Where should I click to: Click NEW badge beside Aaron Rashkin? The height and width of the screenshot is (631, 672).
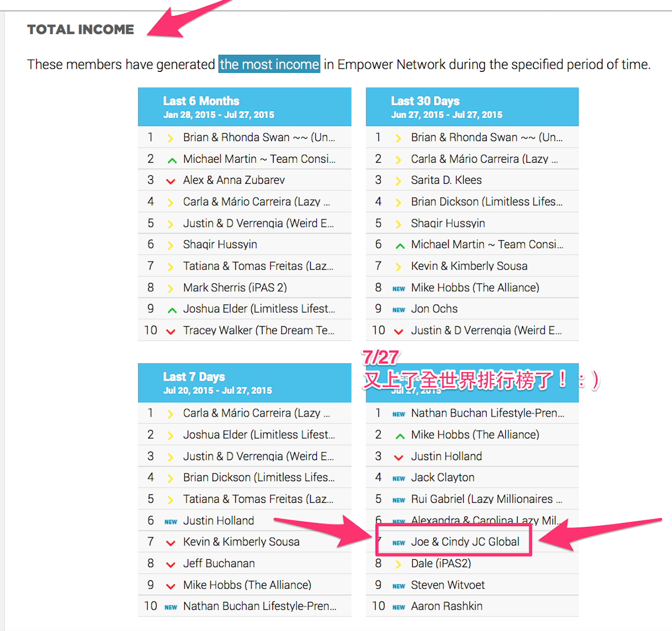(399, 607)
